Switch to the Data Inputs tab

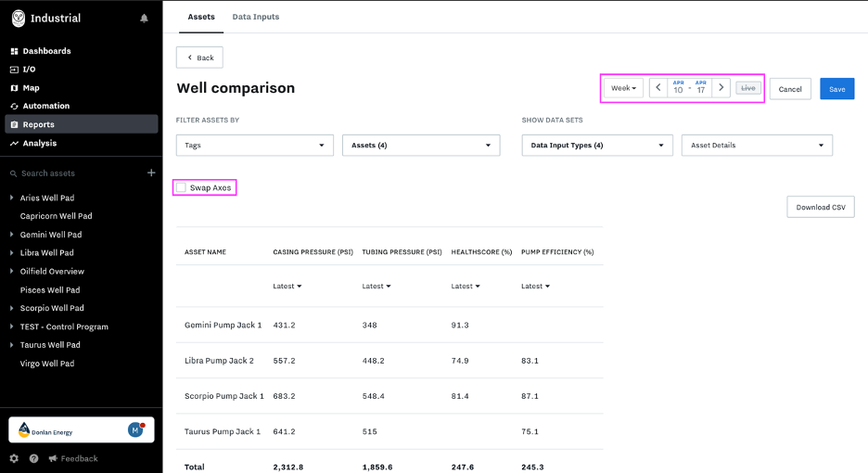256,17
